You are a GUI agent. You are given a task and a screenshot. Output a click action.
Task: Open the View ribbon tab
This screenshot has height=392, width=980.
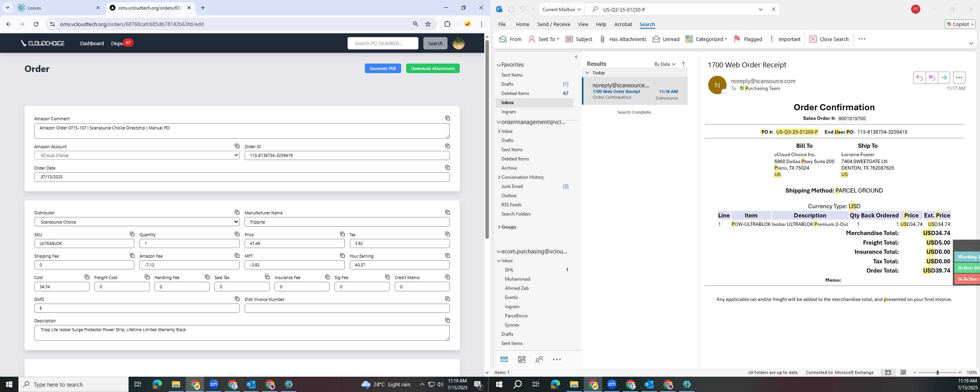(583, 24)
